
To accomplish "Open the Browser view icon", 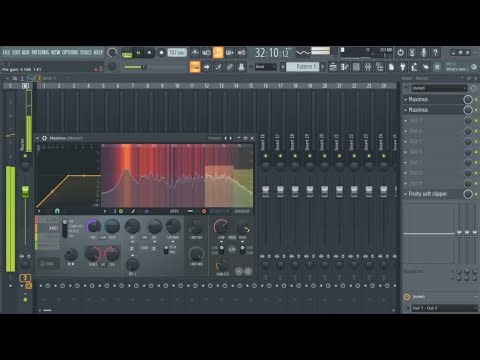I will [380, 67].
